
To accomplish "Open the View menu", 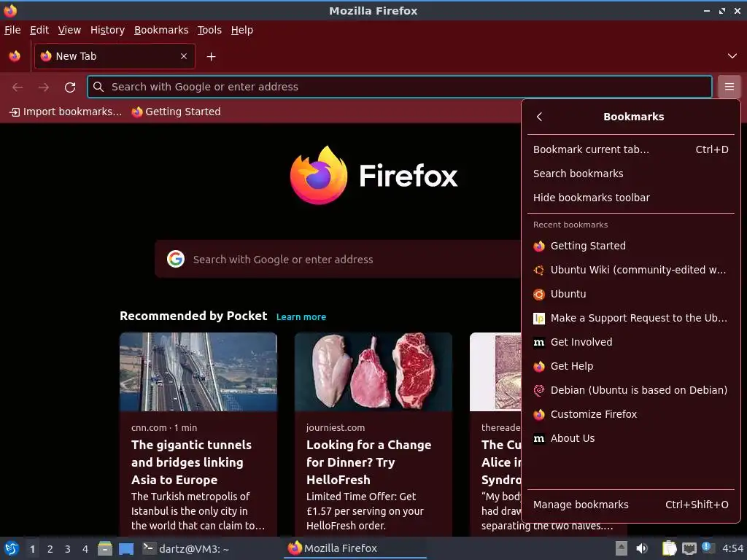I will click(69, 30).
